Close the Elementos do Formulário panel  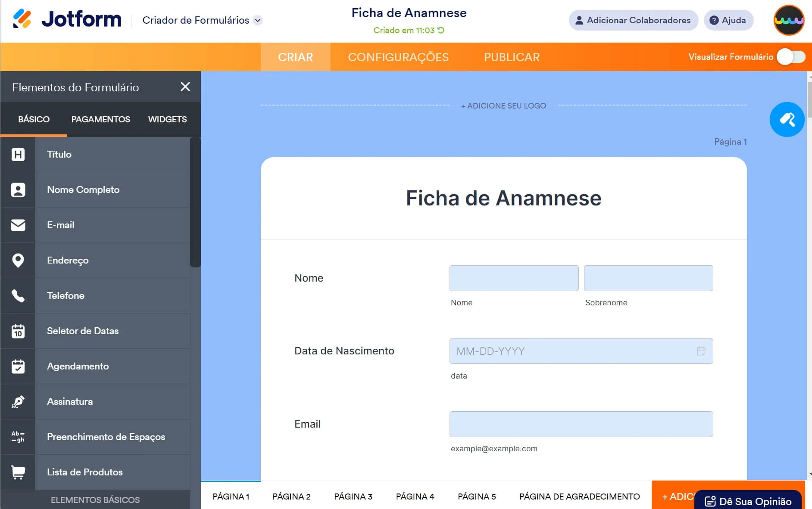185,87
